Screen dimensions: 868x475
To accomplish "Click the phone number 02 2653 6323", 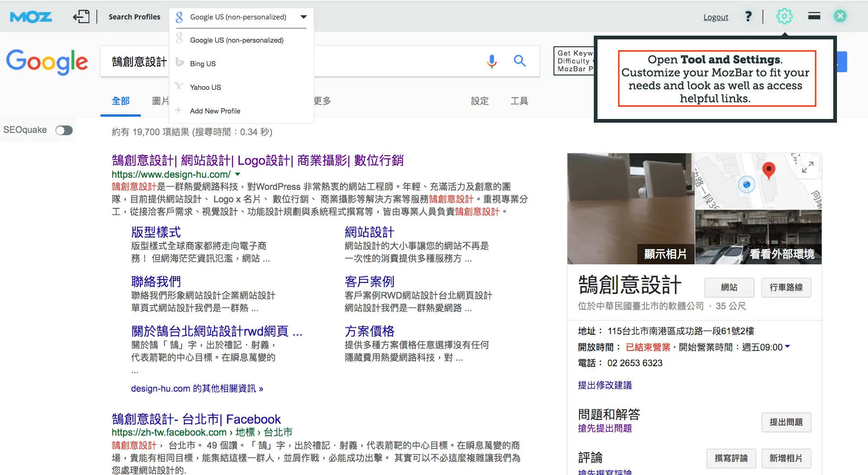I will coord(635,363).
